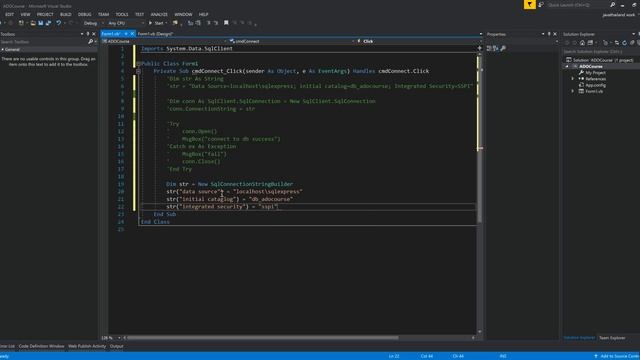The width and height of the screenshot is (640, 360).
Task: Click the split editor handle above the scrollbar
Action: (x=480, y=49)
